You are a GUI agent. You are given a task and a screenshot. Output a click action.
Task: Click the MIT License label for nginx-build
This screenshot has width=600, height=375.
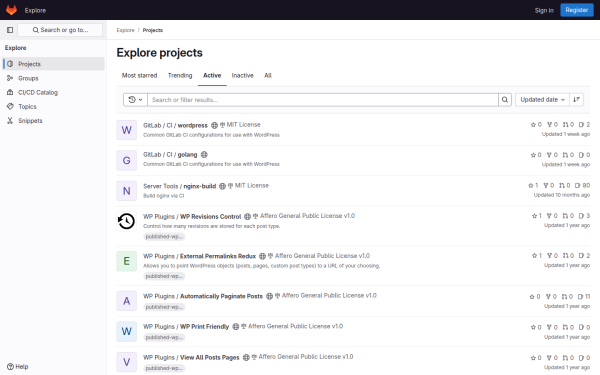248,186
